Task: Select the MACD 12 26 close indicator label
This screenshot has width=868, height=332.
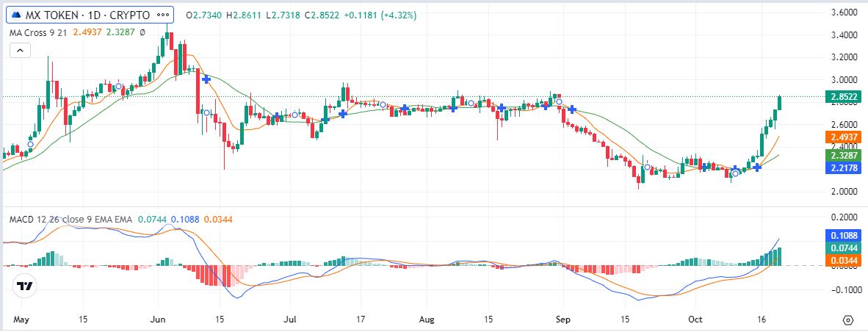Action: [x=70, y=220]
